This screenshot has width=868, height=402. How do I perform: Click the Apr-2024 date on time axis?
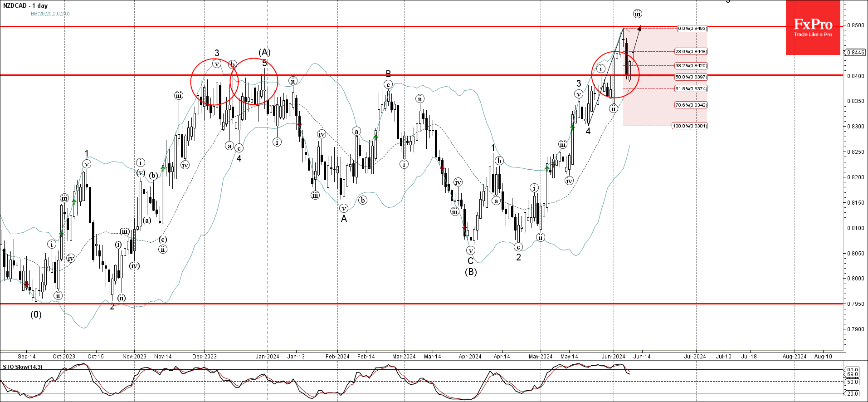[x=470, y=357]
